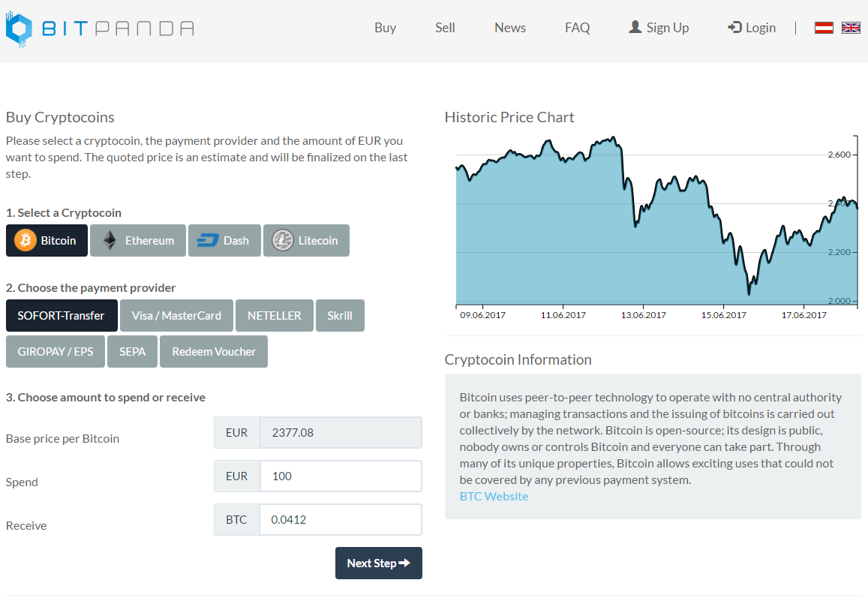Switch language with the UK flag

click(x=851, y=28)
